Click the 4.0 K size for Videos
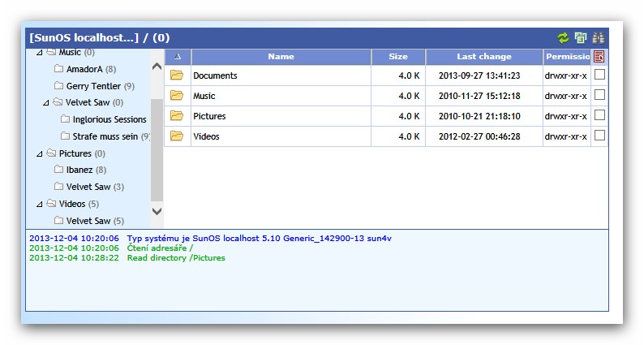 pyautogui.click(x=409, y=136)
